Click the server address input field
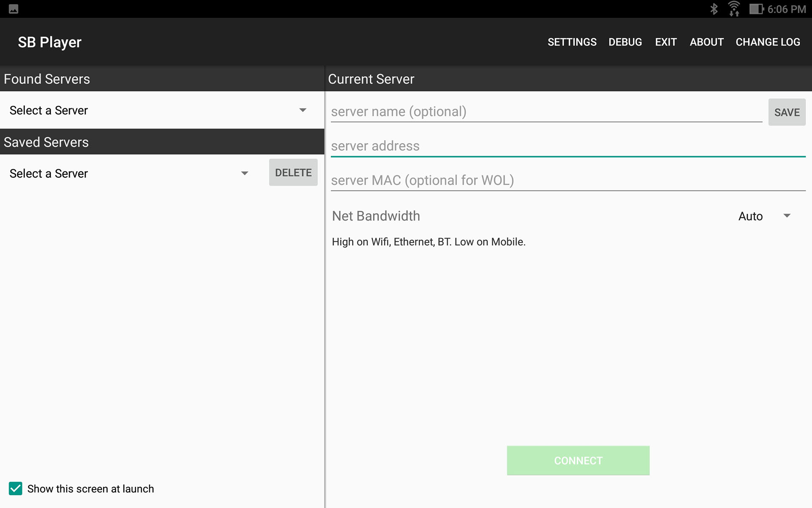 tap(507, 146)
